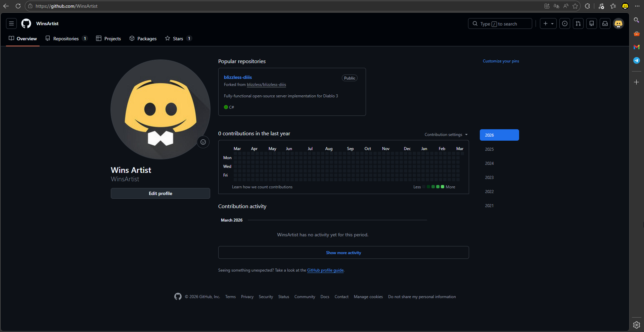Go back using the browser back arrow
The height and width of the screenshot is (332, 644).
(6, 6)
